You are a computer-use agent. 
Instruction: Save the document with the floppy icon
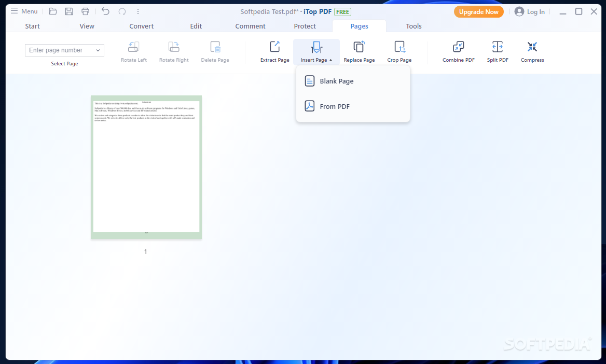click(x=69, y=11)
